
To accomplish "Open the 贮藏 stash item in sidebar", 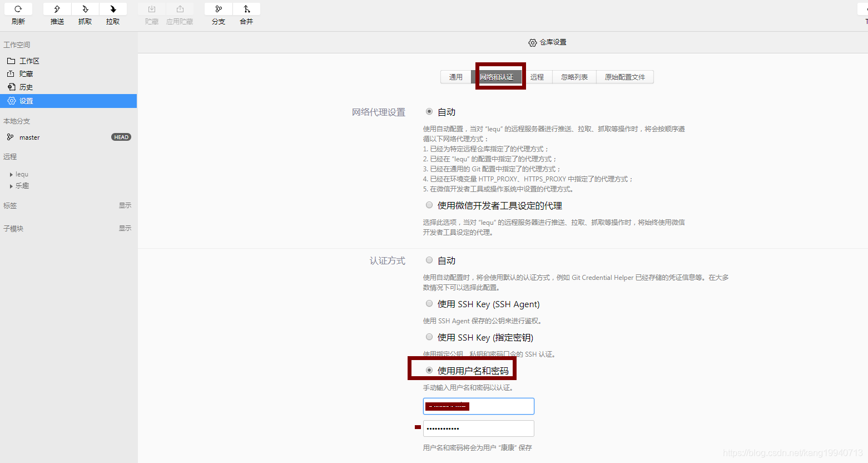I will 68,73.
